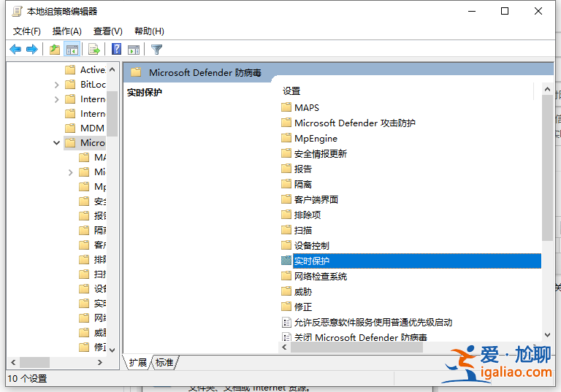
Task: Click the settings list horizontal scrollbar thumb
Action: (x=356, y=347)
